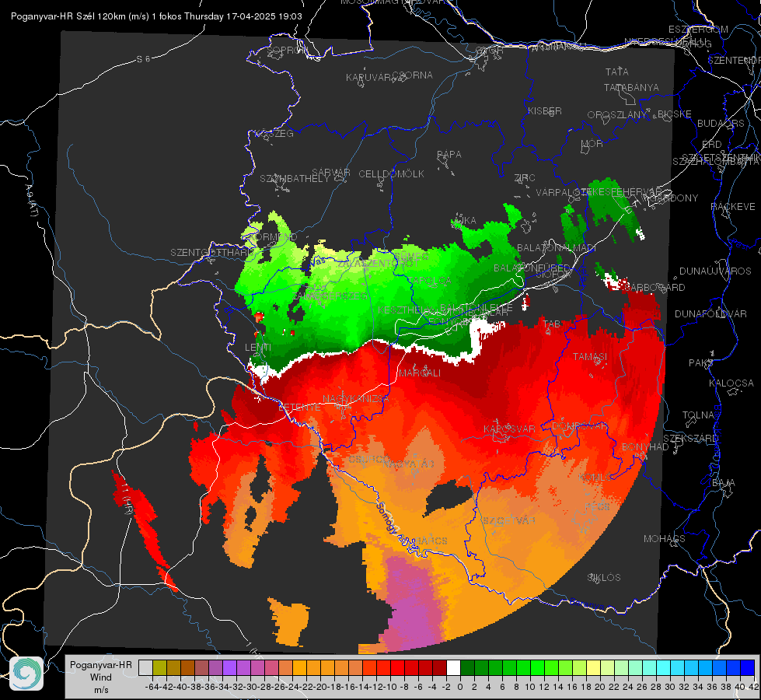Click the radar title text at the top

(156, 16)
